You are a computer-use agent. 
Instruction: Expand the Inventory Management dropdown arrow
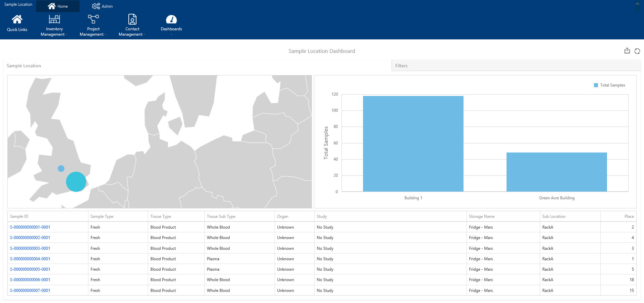coord(66,35)
